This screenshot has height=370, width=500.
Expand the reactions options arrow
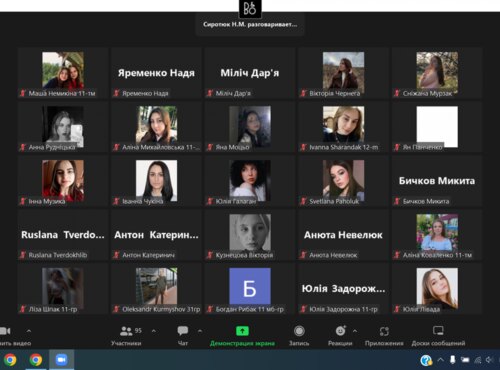tap(355, 331)
